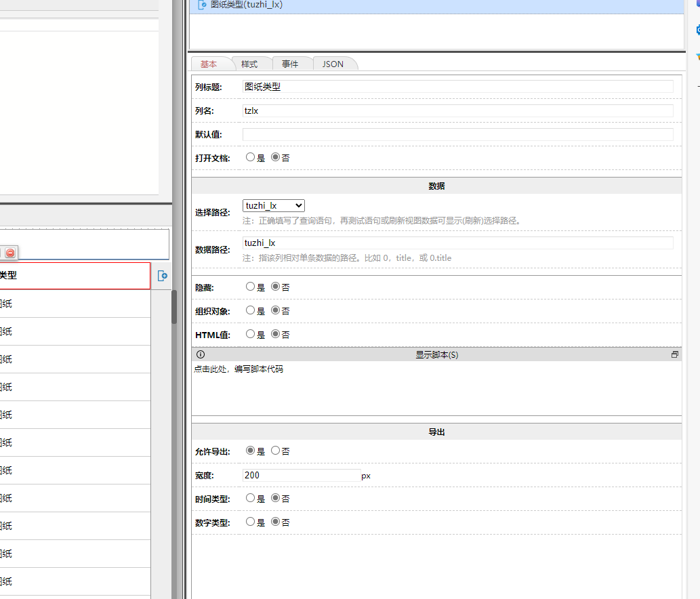Click the 列标题 input field
Image resolution: width=700 pixels, height=599 pixels.
pyautogui.click(x=457, y=87)
